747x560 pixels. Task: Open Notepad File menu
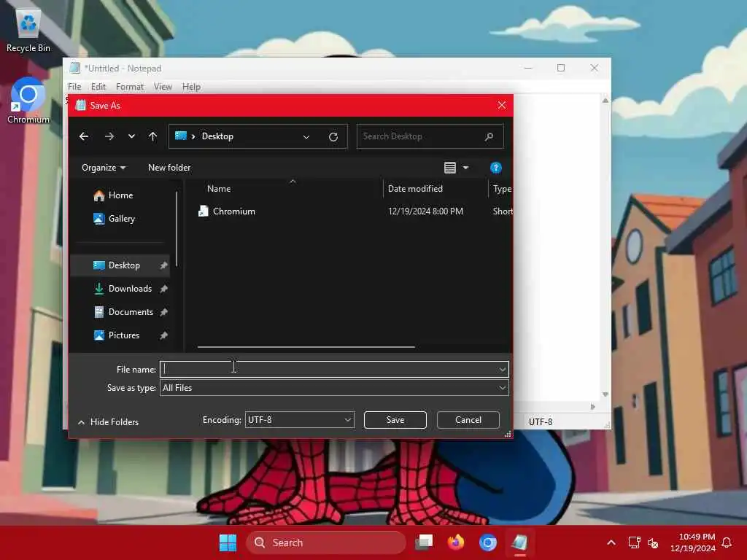74,87
